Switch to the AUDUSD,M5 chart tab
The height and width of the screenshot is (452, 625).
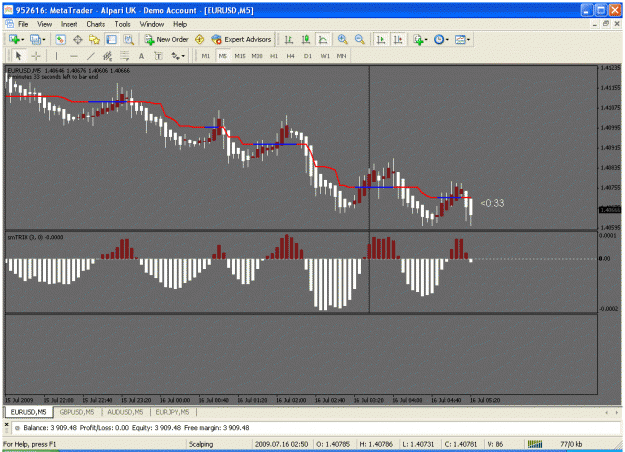tap(125, 412)
